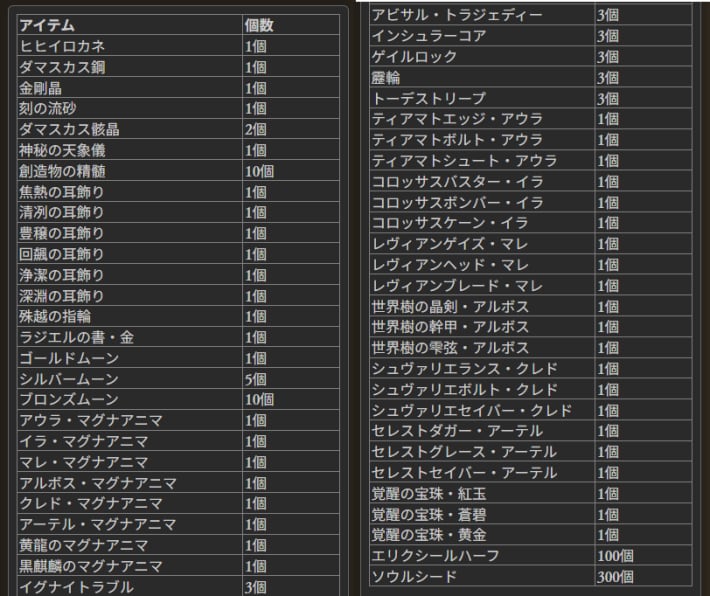Click the レヴィアンゲイズ・マレ item cell

[482, 244]
